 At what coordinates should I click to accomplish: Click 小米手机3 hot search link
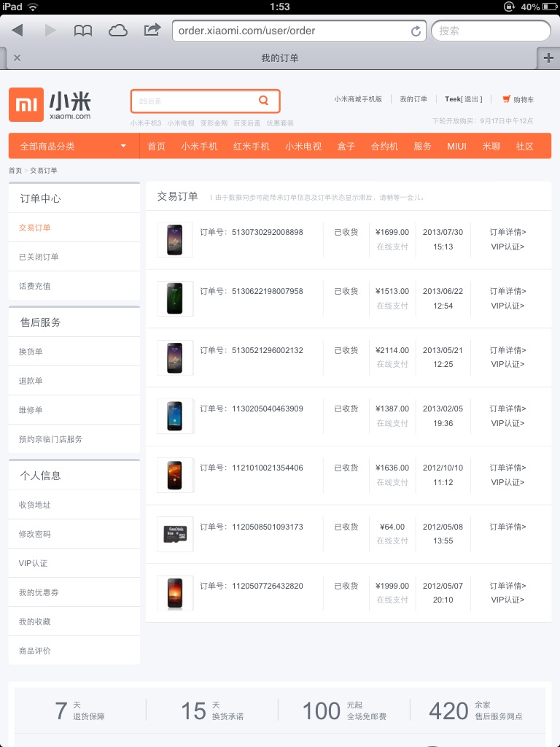coord(146,123)
